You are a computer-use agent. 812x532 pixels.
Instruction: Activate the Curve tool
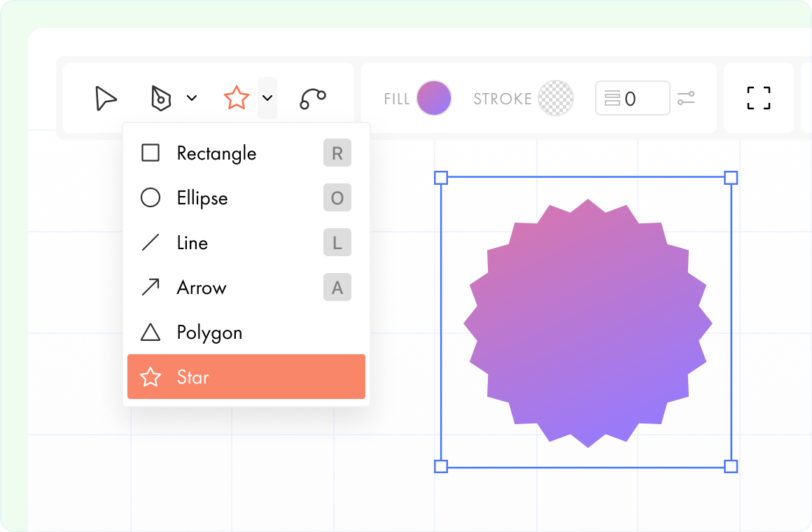click(312, 97)
